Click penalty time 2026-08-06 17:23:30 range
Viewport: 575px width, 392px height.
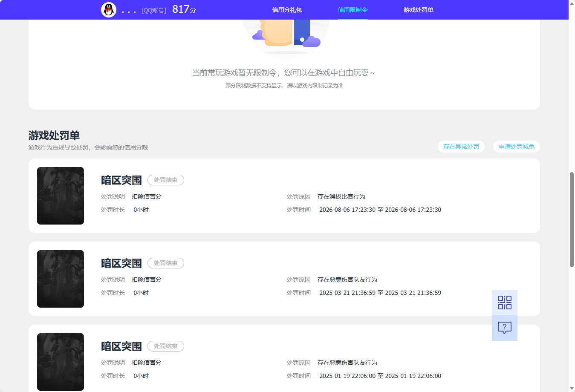[380, 210]
